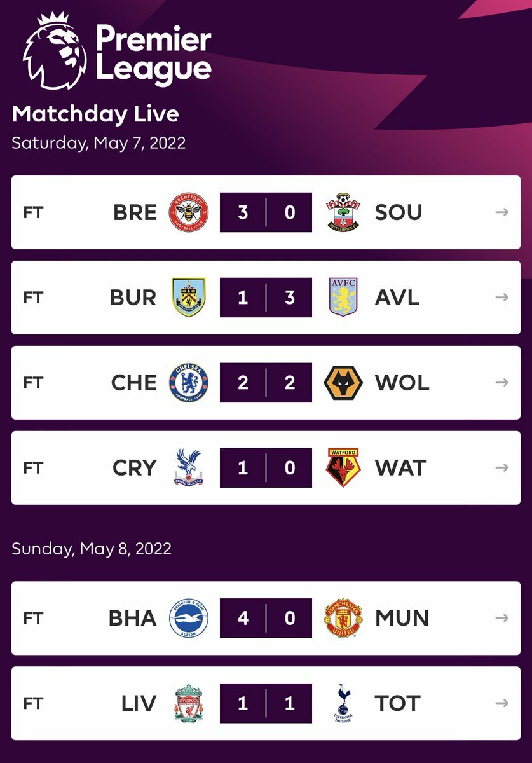Image resolution: width=532 pixels, height=763 pixels.
Task: Select the Burnley club badge
Action: click(x=189, y=298)
